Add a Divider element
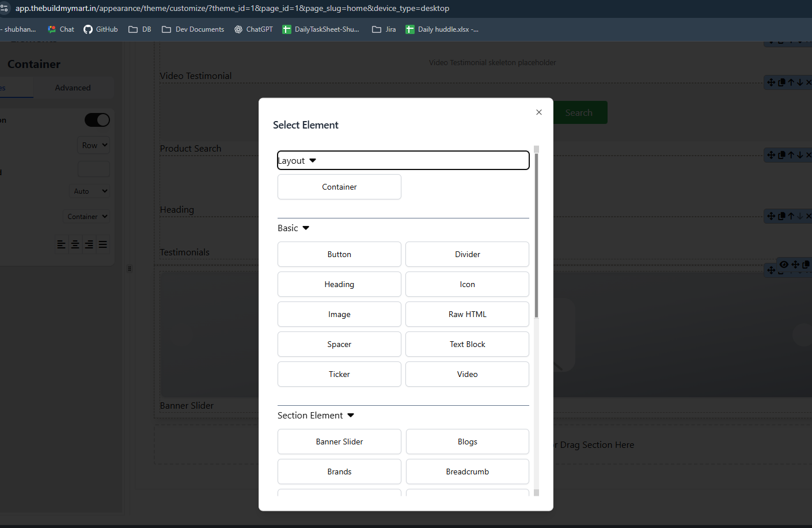Image resolution: width=812 pixels, height=528 pixels. tap(467, 254)
